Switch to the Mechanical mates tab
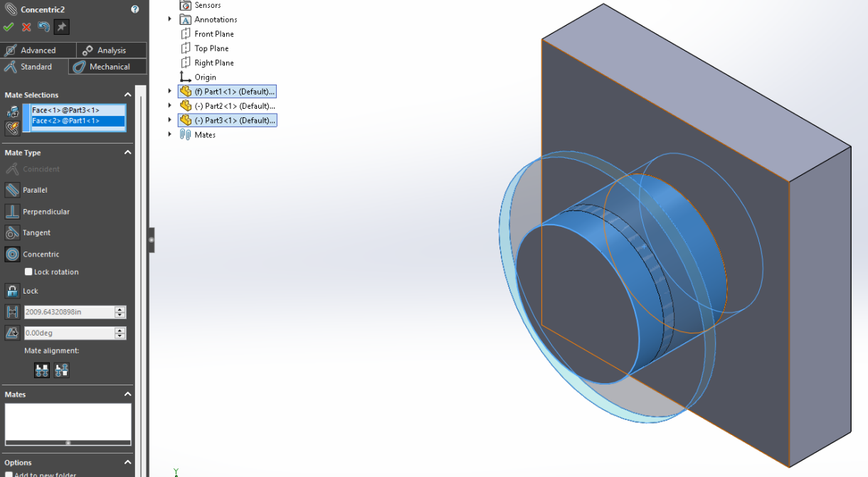This screenshot has height=477, width=868. tap(108, 67)
